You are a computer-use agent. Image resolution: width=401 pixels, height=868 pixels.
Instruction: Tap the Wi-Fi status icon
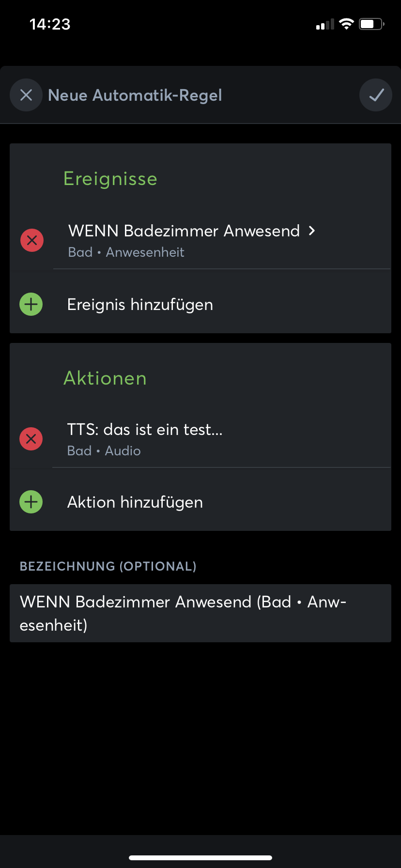pyautogui.click(x=346, y=24)
